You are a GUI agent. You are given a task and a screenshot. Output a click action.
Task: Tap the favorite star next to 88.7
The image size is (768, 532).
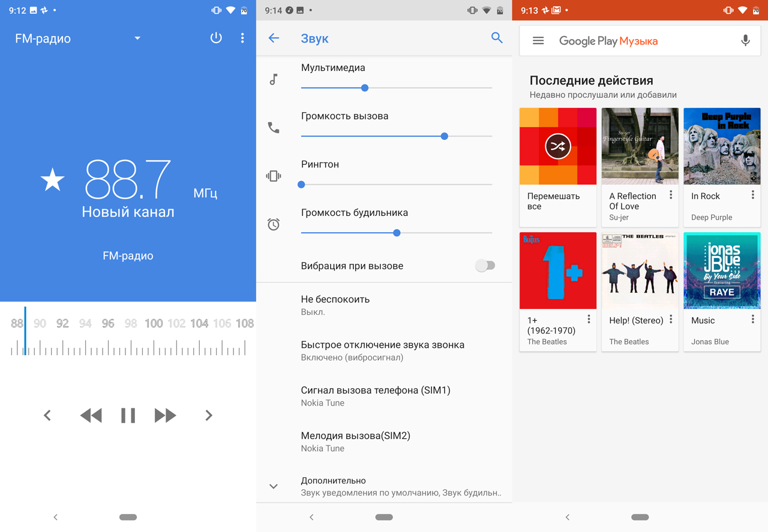click(53, 180)
